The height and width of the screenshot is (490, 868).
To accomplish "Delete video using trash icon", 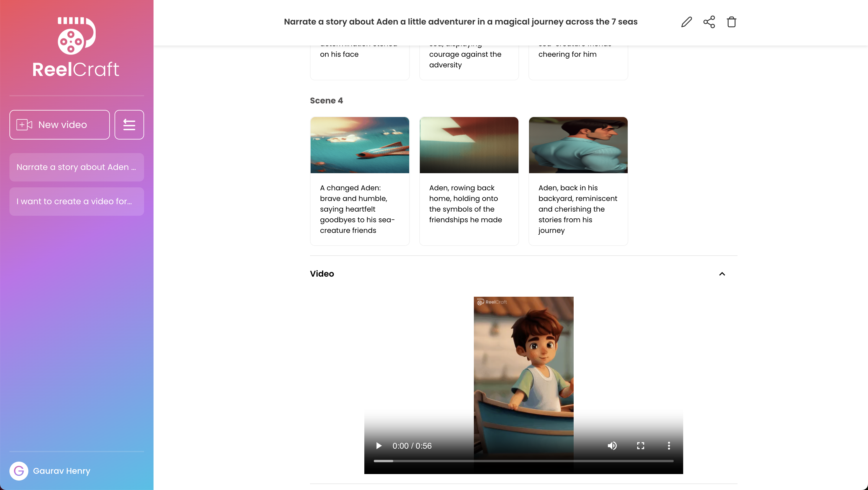I will click(731, 22).
